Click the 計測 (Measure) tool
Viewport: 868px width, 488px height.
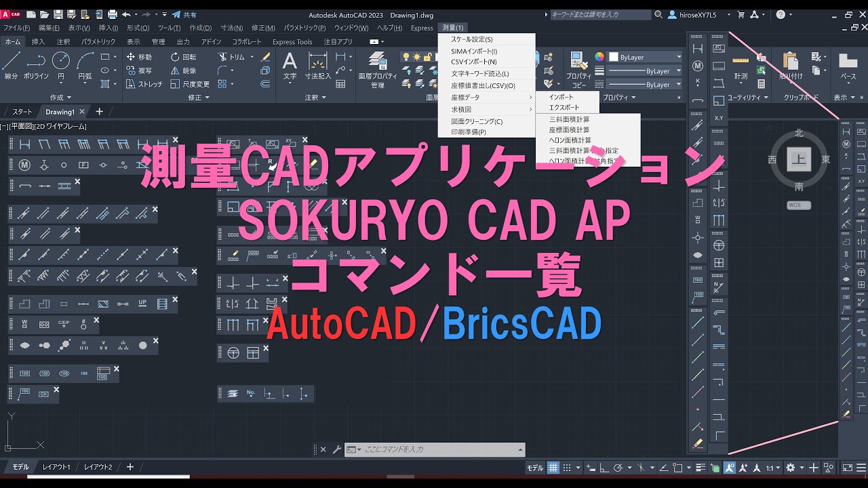(741, 66)
